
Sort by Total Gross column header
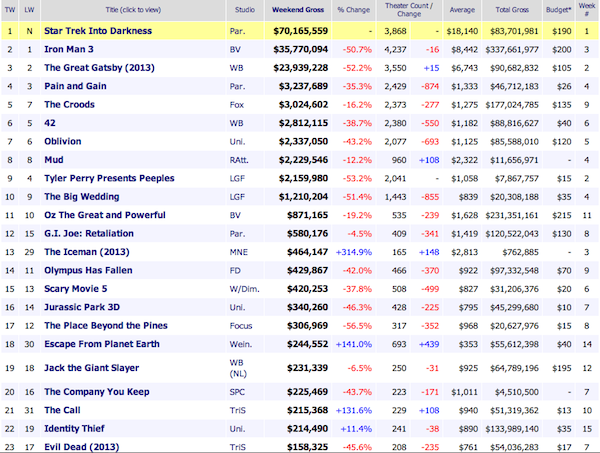512,10
